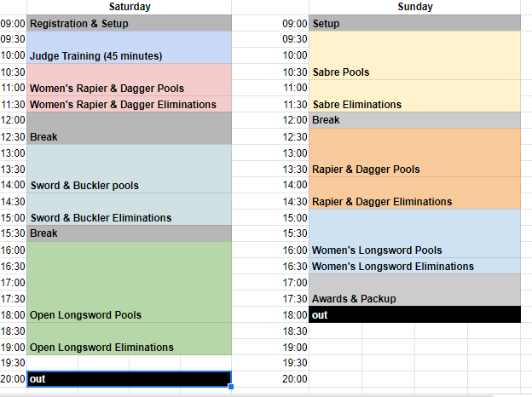The height and width of the screenshot is (397, 532).
Task: Select the Sunday header cell
Action: 414,7
